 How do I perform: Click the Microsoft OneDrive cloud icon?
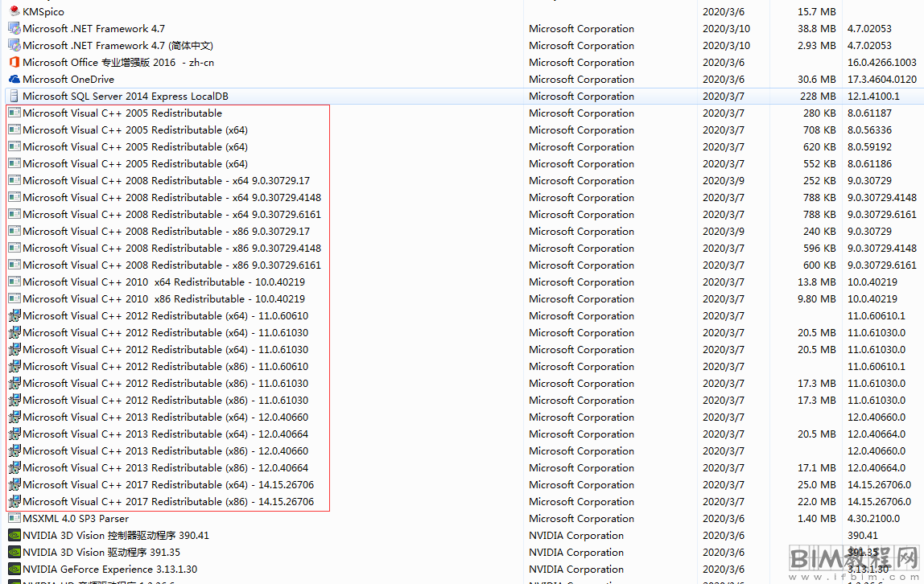coord(14,79)
